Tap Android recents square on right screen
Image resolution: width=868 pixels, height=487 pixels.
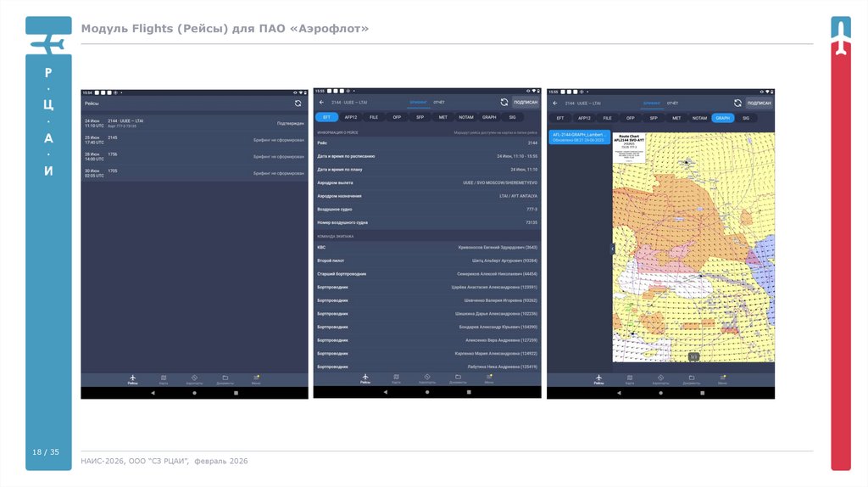click(x=703, y=393)
